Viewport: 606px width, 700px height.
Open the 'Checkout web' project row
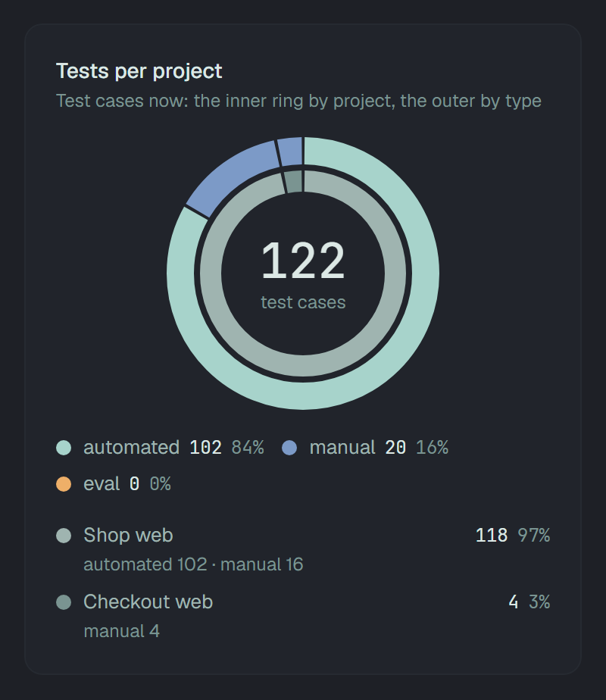pos(303,616)
